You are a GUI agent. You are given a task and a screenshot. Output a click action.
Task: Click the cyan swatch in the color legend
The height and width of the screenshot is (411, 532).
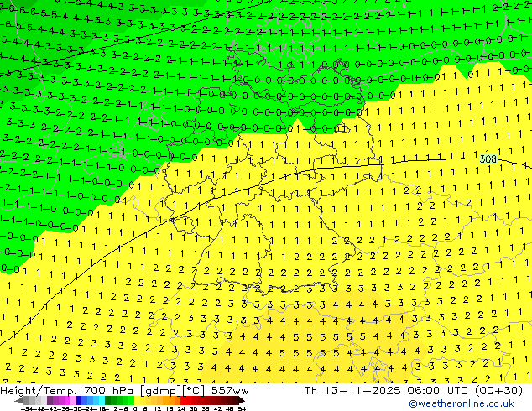[102, 400]
